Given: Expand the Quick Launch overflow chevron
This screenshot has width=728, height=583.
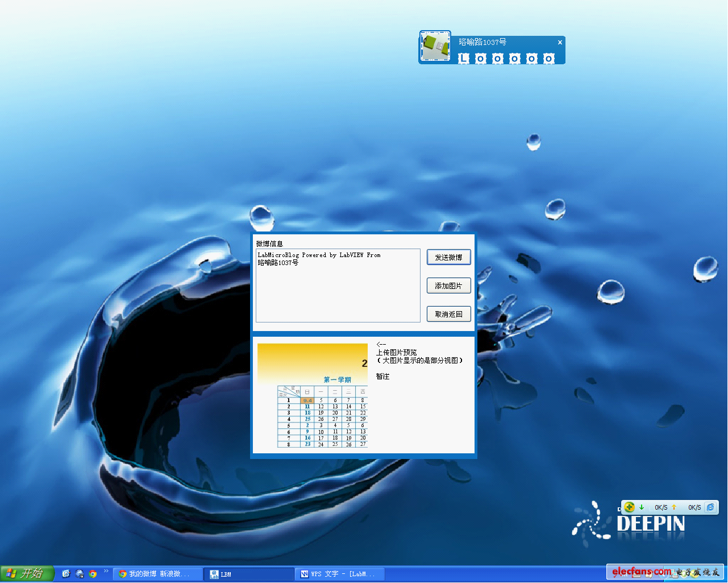Looking at the screenshot, I should pos(106,571).
